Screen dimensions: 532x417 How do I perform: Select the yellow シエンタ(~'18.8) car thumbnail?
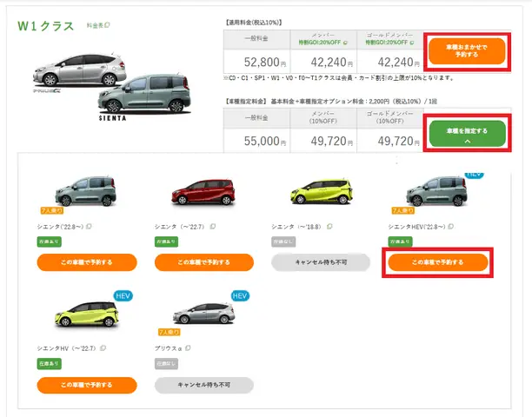pos(322,191)
